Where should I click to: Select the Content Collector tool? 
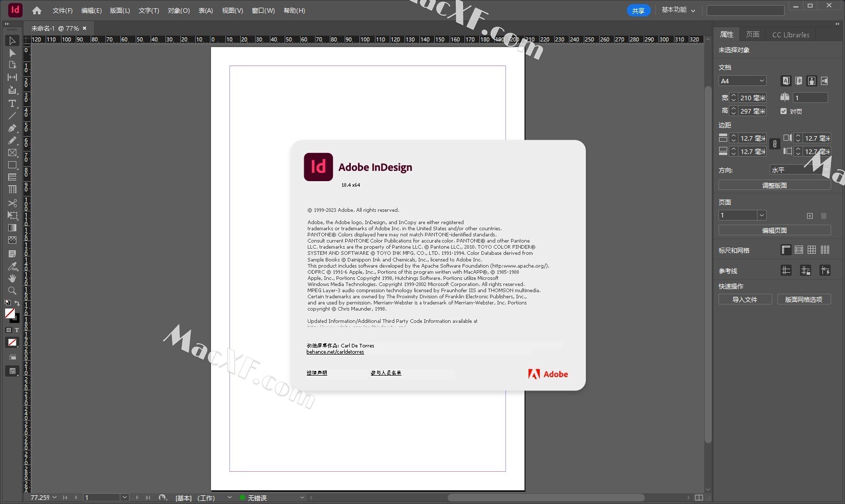point(12,90)
